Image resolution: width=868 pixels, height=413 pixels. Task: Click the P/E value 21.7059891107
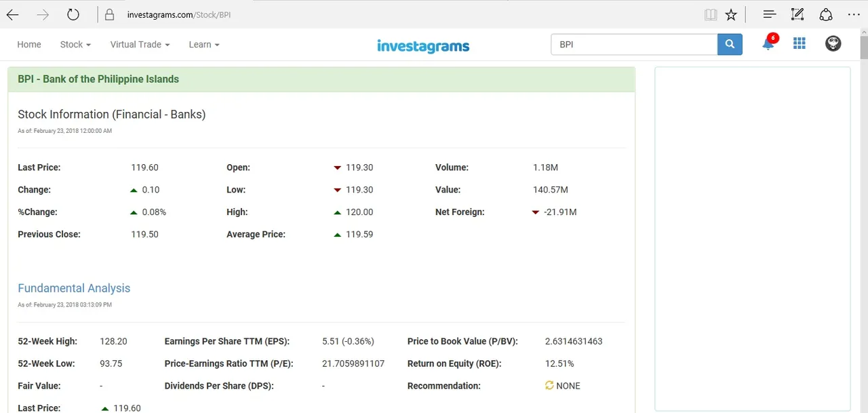tap(353, 363)
